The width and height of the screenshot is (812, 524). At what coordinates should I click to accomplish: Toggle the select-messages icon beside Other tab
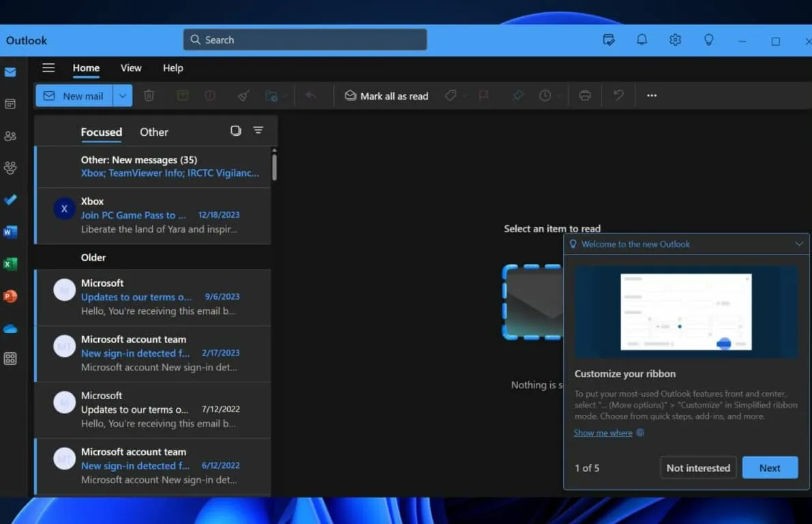[236, 130]
